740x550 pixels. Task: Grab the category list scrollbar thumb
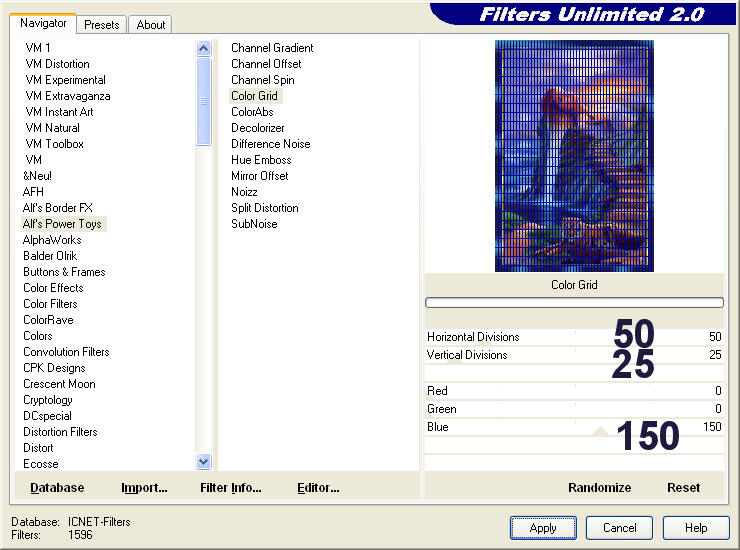[203, 101]
